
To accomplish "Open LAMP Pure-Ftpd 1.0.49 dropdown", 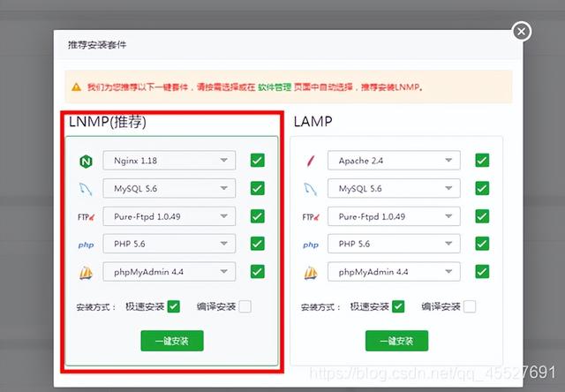I will (394, 216).
